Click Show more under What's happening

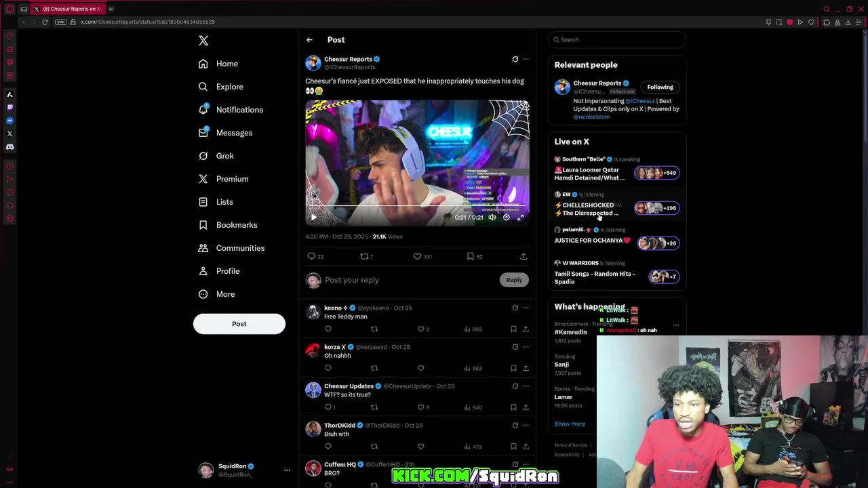(x=570, y=424)
